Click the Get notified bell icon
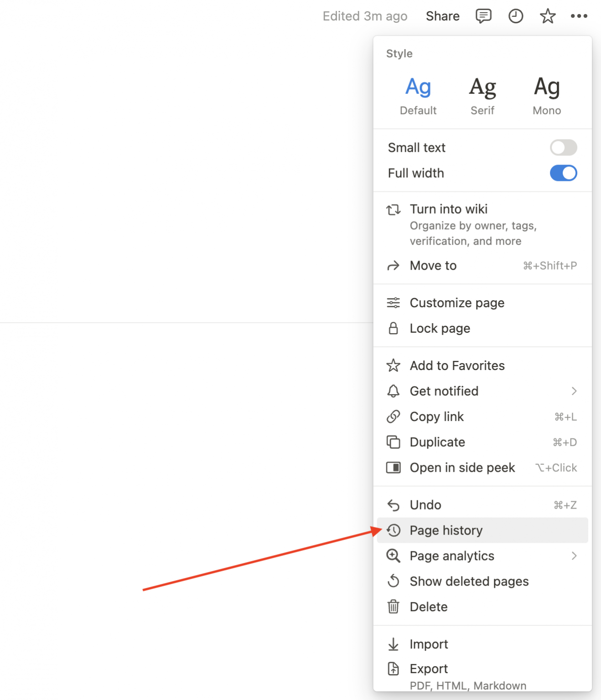Viewport: 601px width, 700px height. click(394, 391)
